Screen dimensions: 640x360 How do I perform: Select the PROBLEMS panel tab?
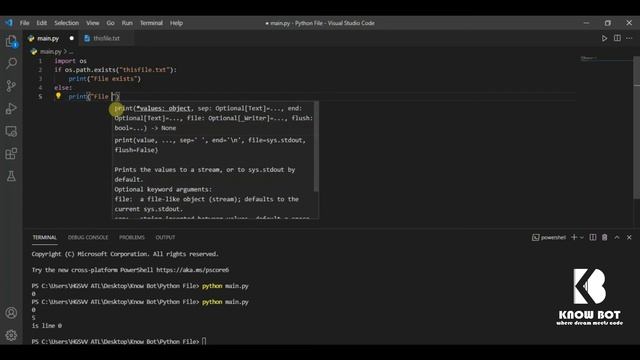132,237
